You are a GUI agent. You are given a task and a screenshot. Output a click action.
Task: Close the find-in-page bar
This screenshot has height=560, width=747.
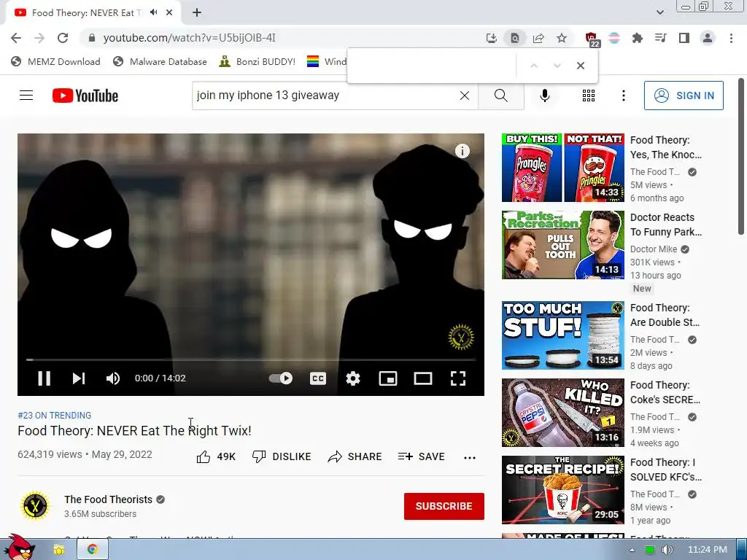(x=580, y=66)
